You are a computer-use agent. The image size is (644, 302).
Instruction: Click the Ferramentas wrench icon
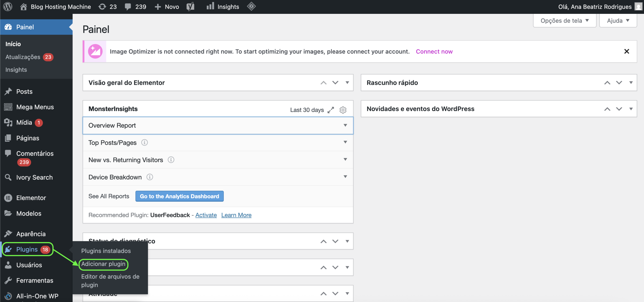tap(8, 280)
